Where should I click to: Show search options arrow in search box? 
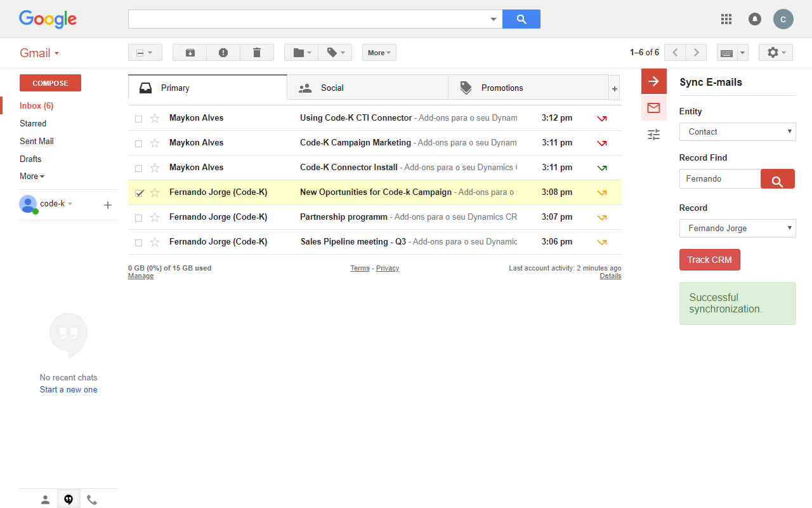[494, 19]
